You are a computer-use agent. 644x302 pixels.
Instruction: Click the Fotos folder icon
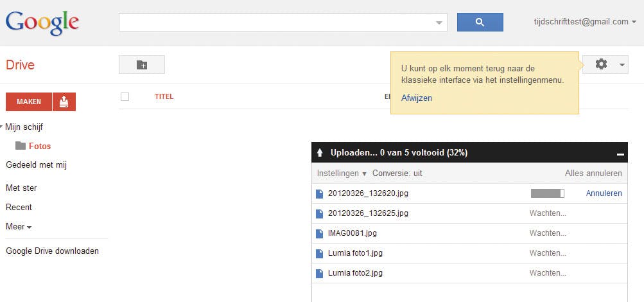coord(21,146)
